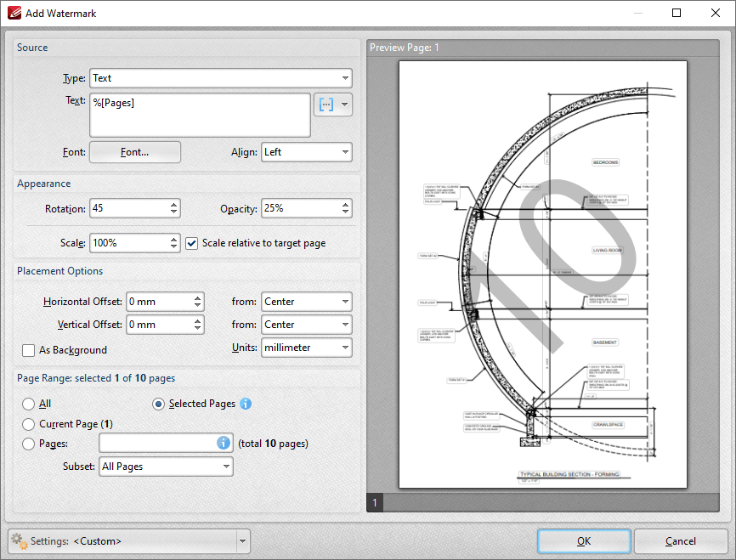Screen dimensions: 736x560
Task: Click the Settings gear icon
Action: (x=20, y=541)
